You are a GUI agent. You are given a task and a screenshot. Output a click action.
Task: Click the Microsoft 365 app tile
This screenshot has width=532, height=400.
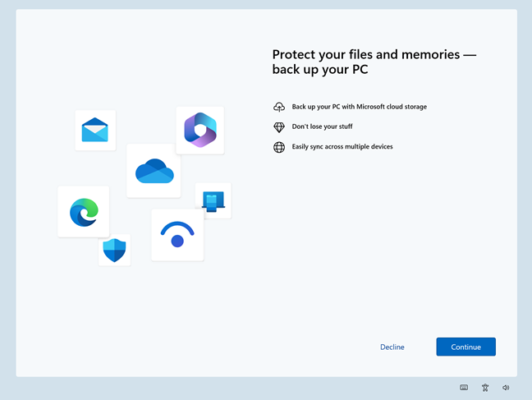coord(200,131)
